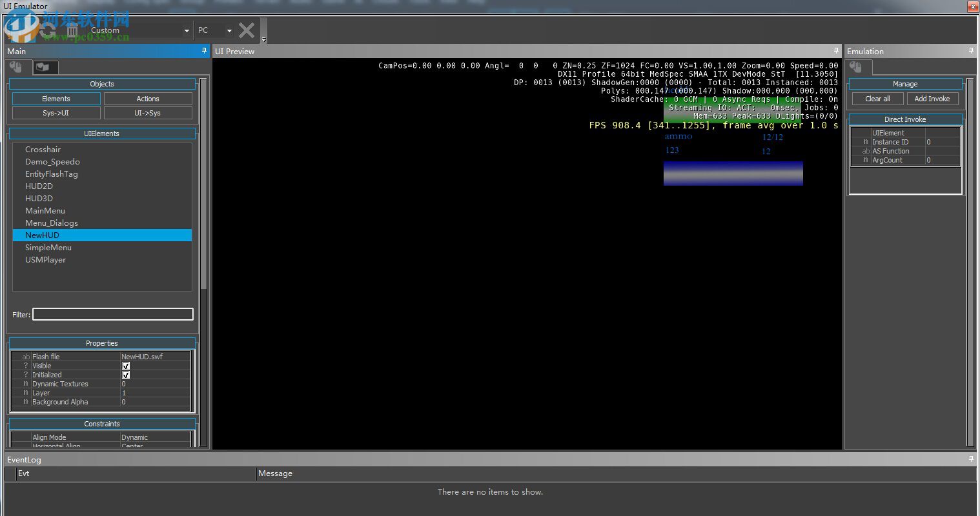Viewport: 980px width, 516px height.
Task: Toggle the Initialized checkbox
Action: pyautogui.click(x=126, y=375)
